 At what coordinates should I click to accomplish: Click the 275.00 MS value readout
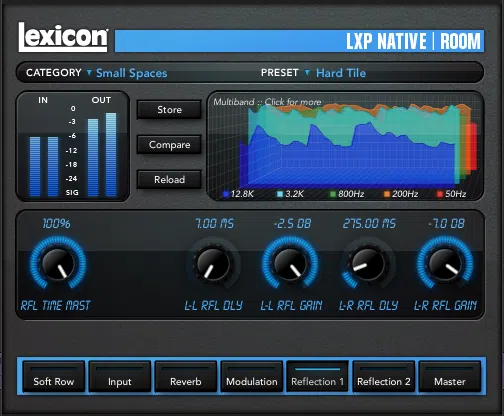(369, 223)
